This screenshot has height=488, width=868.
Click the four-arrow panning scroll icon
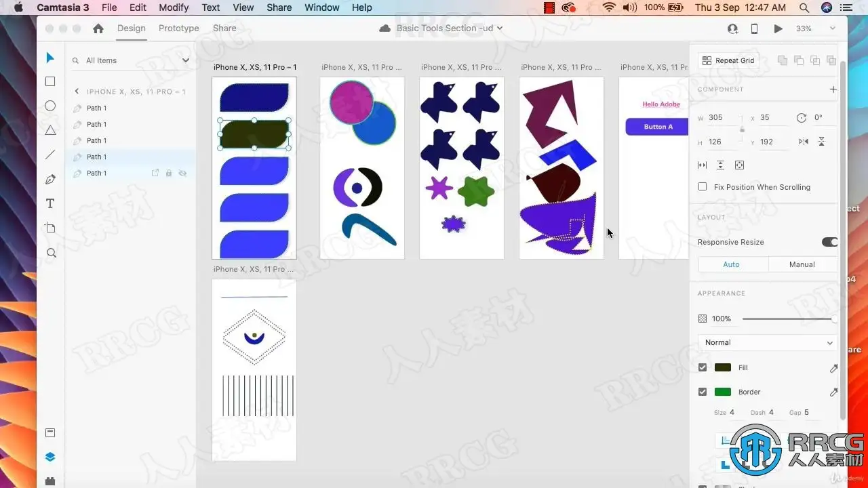739,165
